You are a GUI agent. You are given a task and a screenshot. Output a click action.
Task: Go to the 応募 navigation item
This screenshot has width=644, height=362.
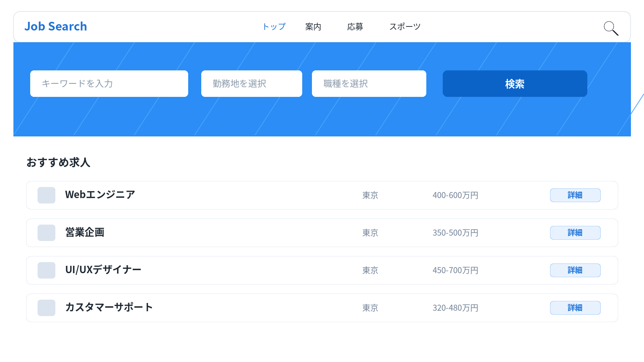point(355,26)
